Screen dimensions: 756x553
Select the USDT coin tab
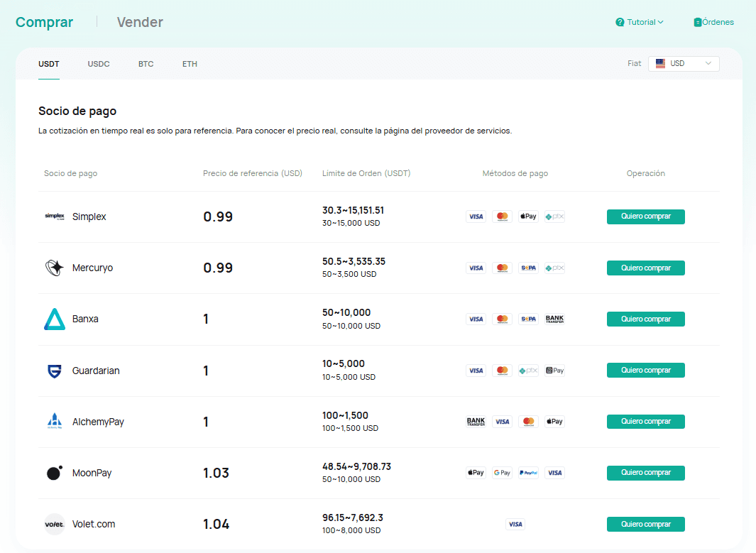coord(49,64)
